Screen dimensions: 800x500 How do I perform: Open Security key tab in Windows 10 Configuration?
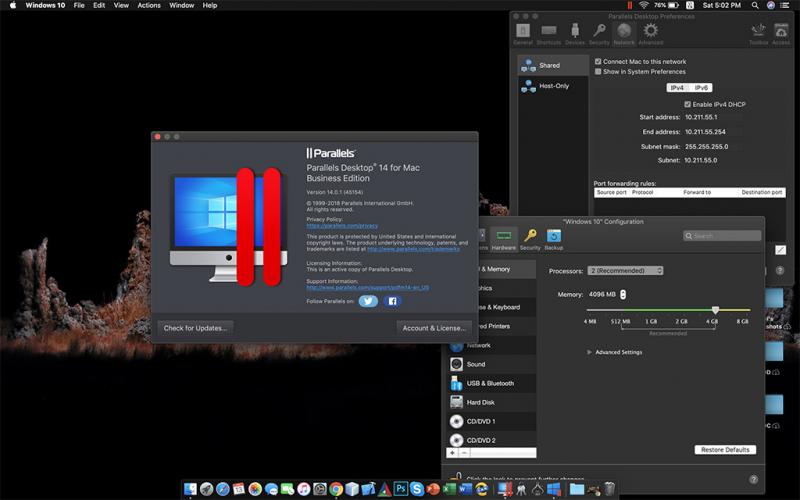[x=530, y=239]
